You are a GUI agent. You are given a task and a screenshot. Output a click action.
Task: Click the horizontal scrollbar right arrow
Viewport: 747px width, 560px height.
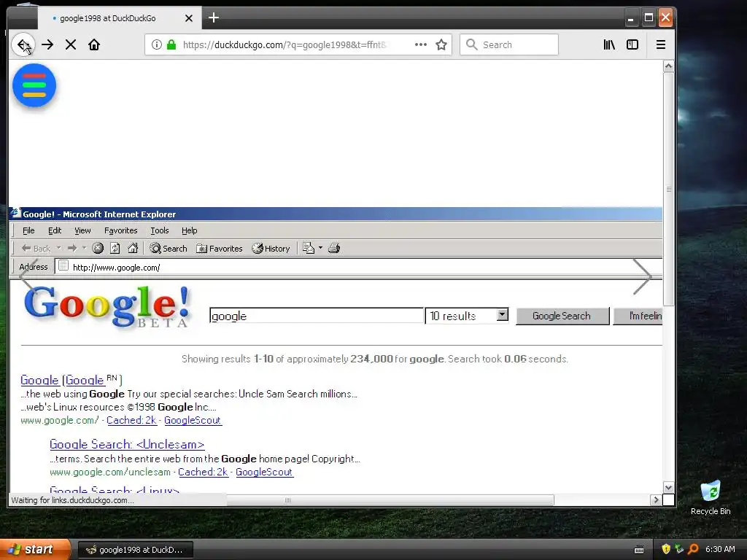tap(656, 500)
